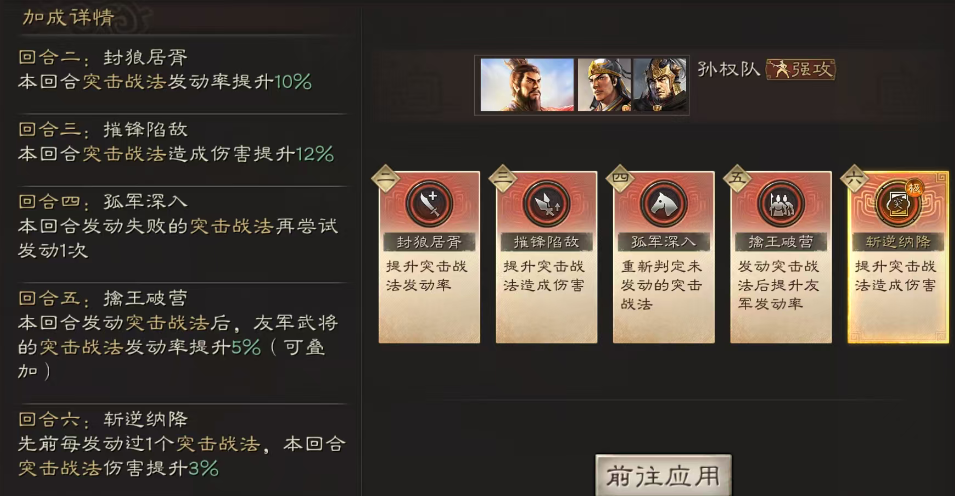
Task: Click the highlighted 斩逆纳降 card label
Action: pos(898,242)
